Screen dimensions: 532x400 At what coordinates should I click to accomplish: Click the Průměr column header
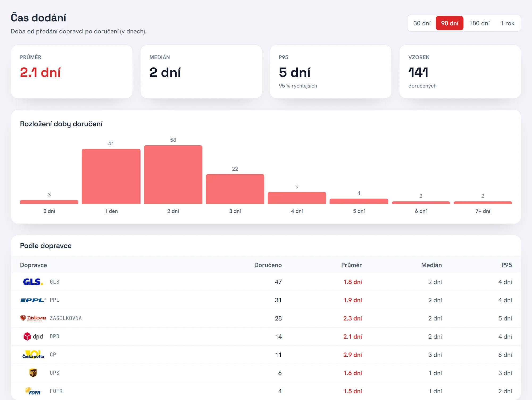(351, 265)
